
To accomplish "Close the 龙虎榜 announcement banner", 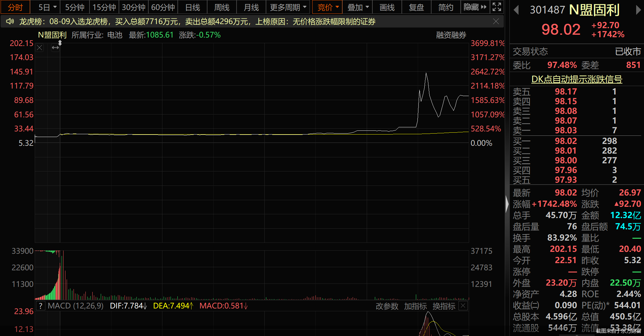I will 496,21.
